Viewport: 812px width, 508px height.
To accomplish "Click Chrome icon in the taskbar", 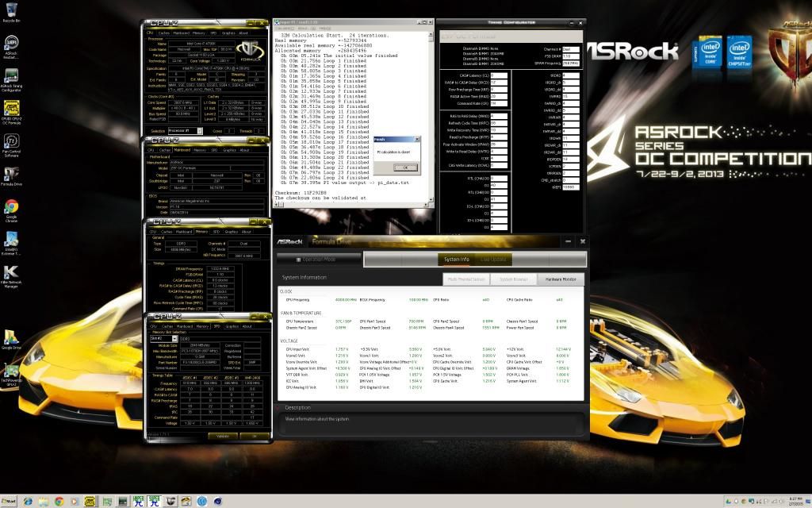I will [x=59, y=502].
